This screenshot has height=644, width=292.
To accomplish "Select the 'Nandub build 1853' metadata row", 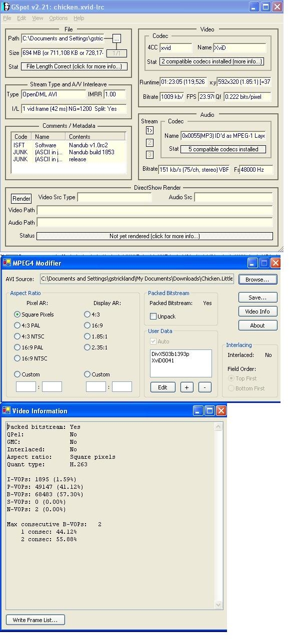I will [68, 152].
